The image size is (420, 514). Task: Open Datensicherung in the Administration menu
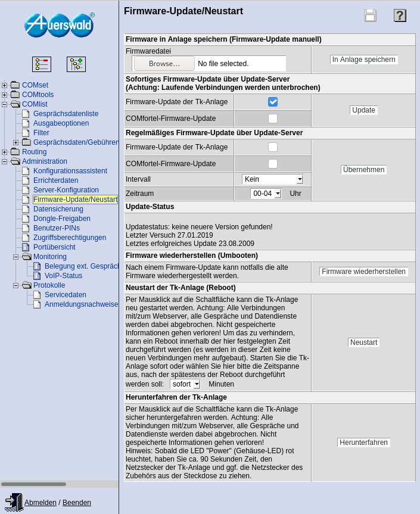[x=58, y=209]
